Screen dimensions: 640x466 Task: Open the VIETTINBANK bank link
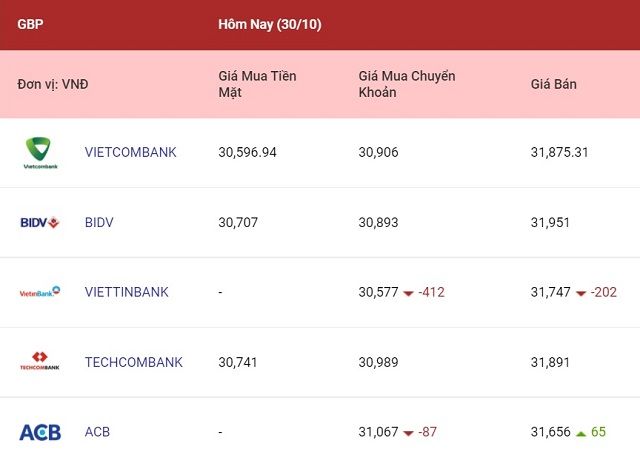pyautogui.click(x=126, y=292)
